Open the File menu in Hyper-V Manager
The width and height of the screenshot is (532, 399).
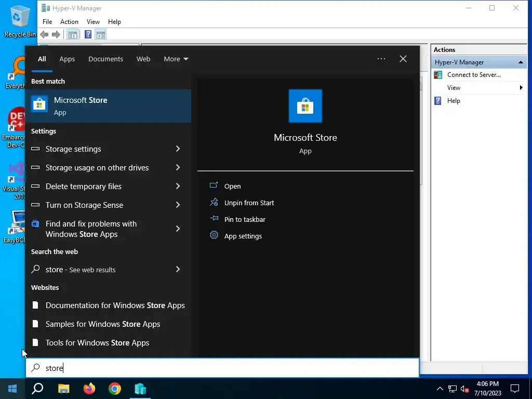click(x=47, y=22)
